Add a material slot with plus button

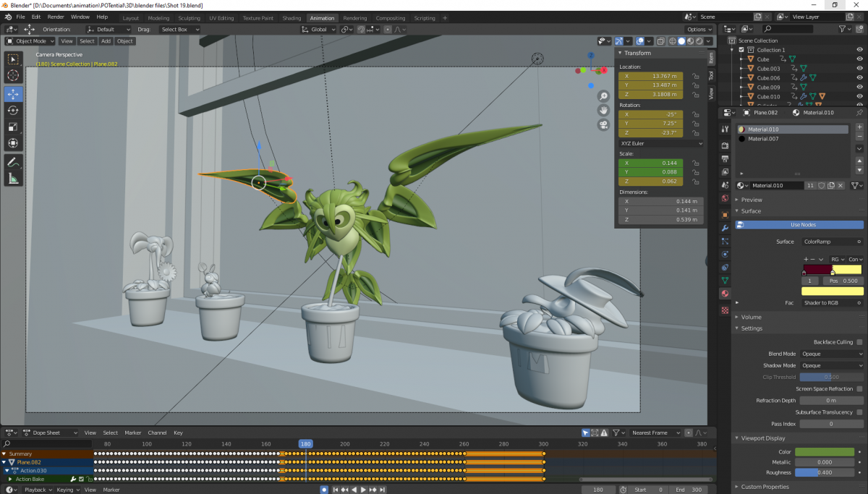click(x=859, y=127)
